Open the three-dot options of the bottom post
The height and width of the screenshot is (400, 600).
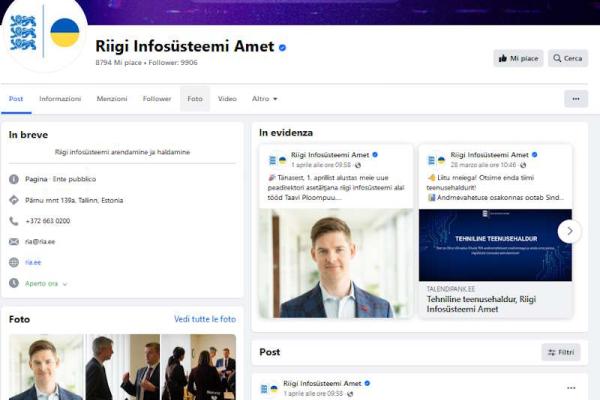[x=571, y=388]
